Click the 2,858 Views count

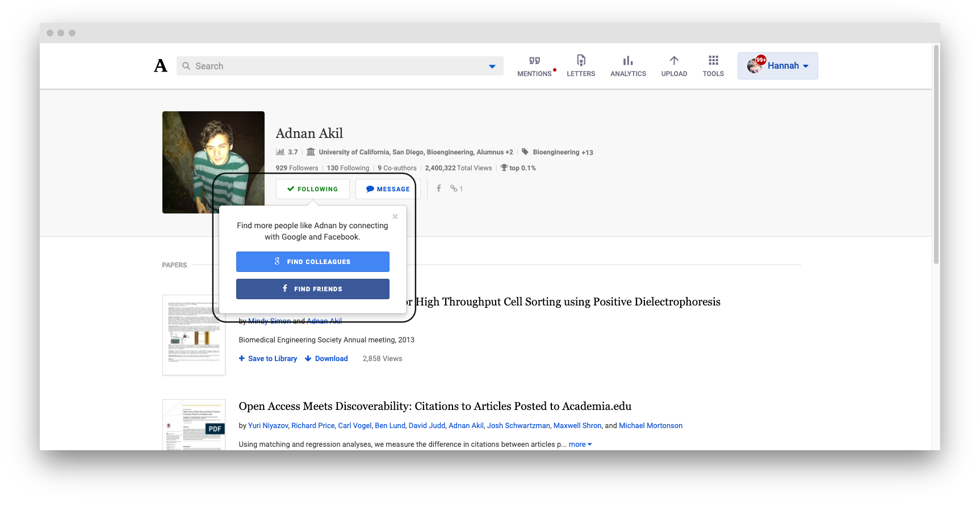382,358
